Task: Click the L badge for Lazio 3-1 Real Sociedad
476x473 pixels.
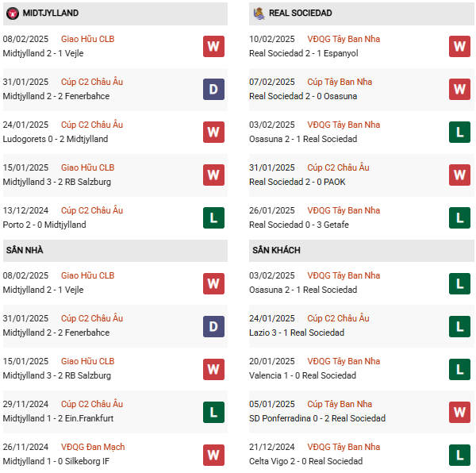Action: pos(459,325)
